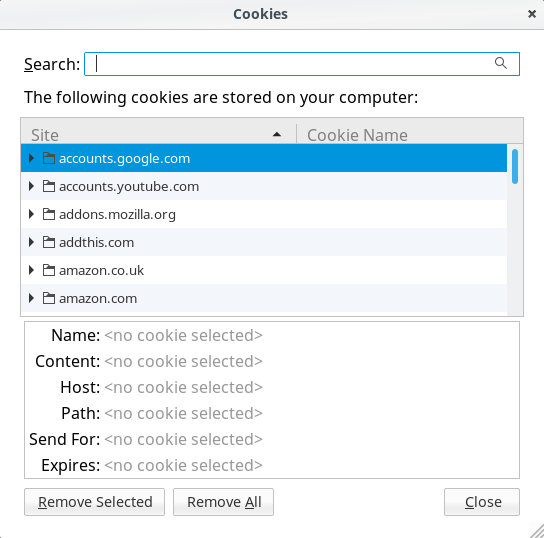Expand the addons.mozilla.org cookie list

pyautogui.click(x=32, y=214)
